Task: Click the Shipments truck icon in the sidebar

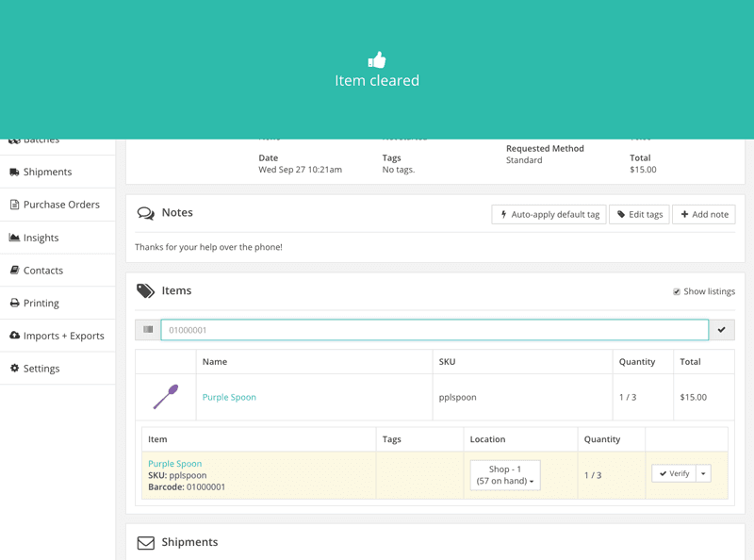Action: pos(14,172)
